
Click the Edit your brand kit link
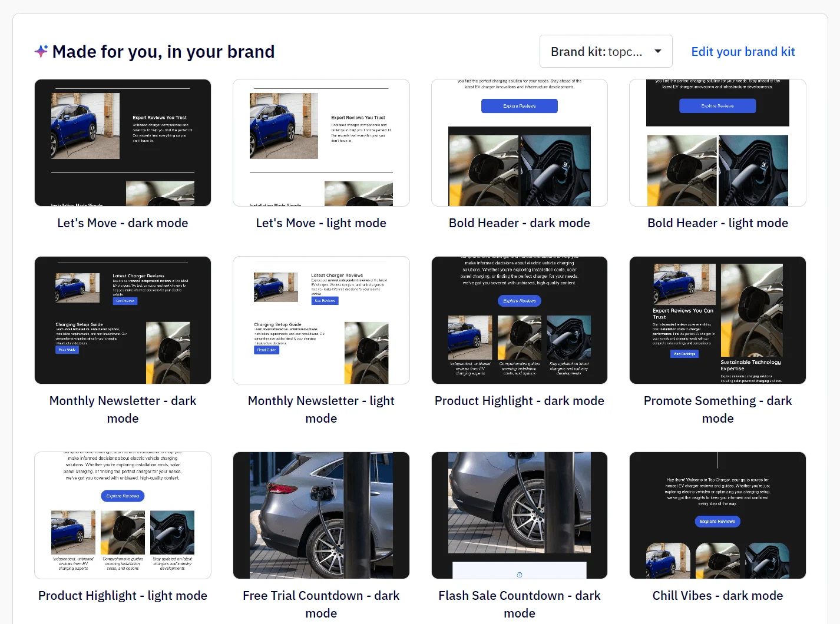pyautogui.click(x=743, y=52)
